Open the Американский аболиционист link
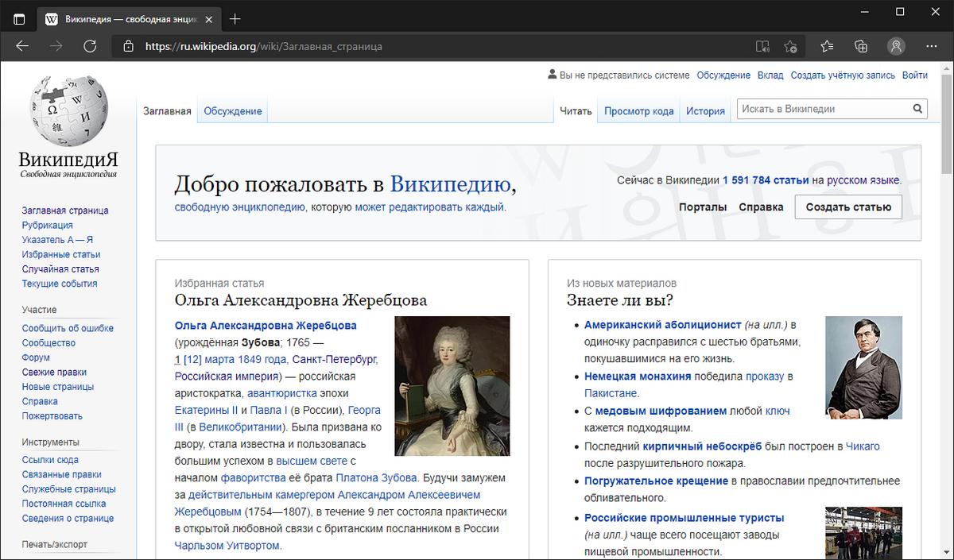954x560 pixels. (662, 325)
